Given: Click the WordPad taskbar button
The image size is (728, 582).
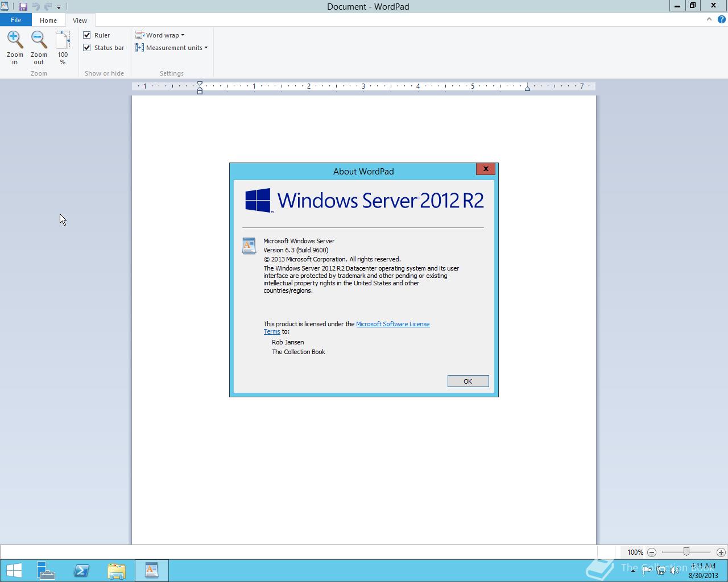Looking at the screenshot, I should pyautogui.click(x=152, y=571).
